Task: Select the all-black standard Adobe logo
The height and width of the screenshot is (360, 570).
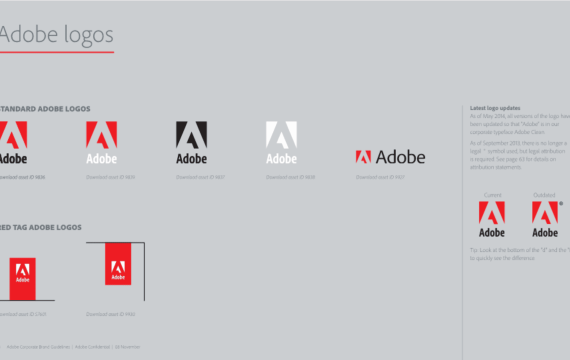Action: pos(192,143)
